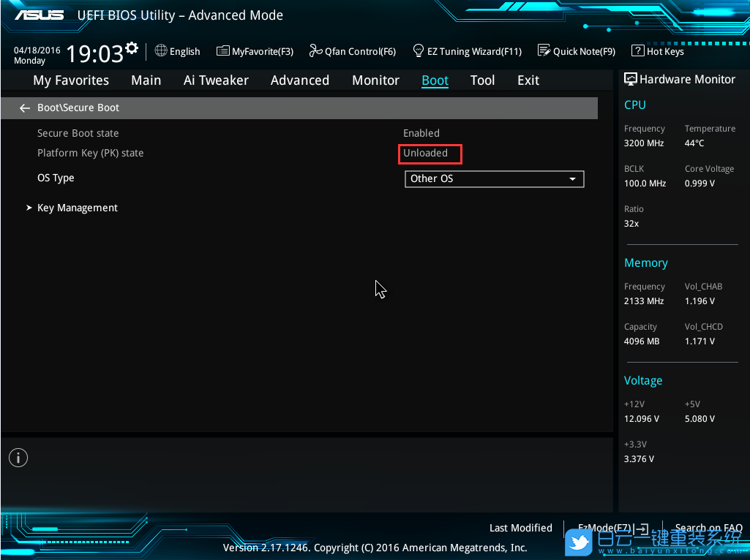Click the back arrow beside Boot\Secure Boot

[x=25, y=107]
